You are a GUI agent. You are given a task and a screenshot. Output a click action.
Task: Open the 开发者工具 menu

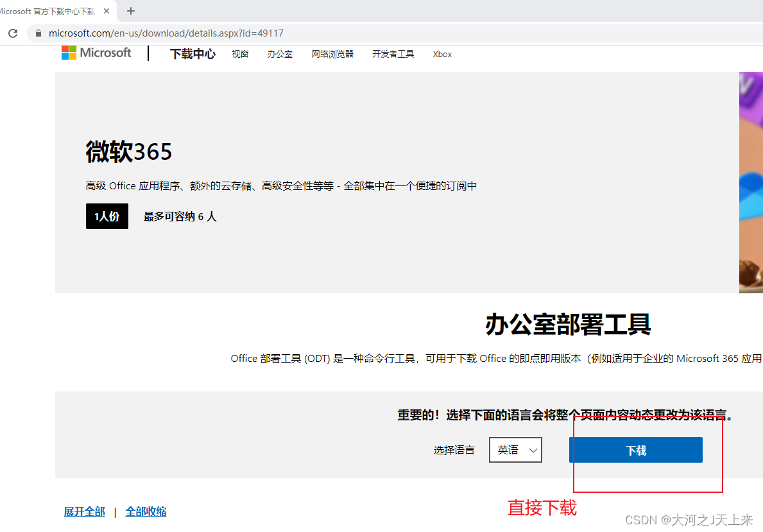coord(393,54)
